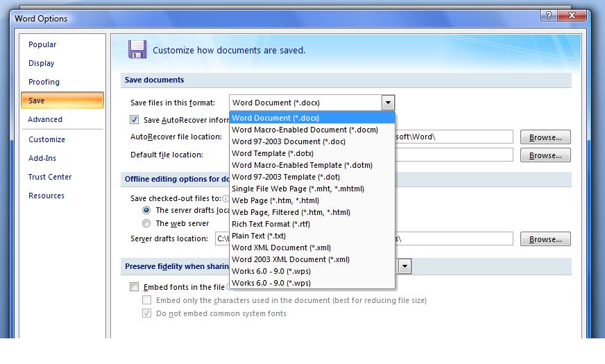Viewport: 605px width, 364px height.
Task: Open the Popular options category
Action: [x=42, y=44]
